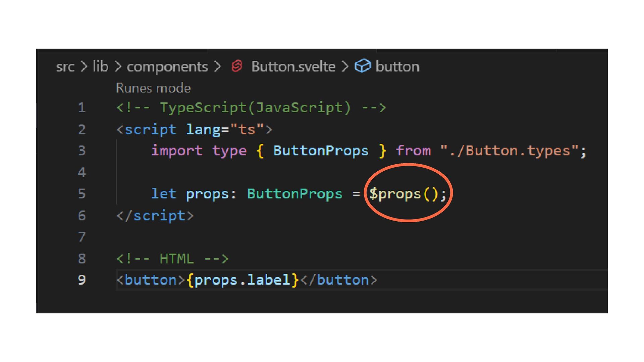The width and height of the screenshot is (644, 362).
Task: Click line number 5 in gutter
Action: click(82, 194)
